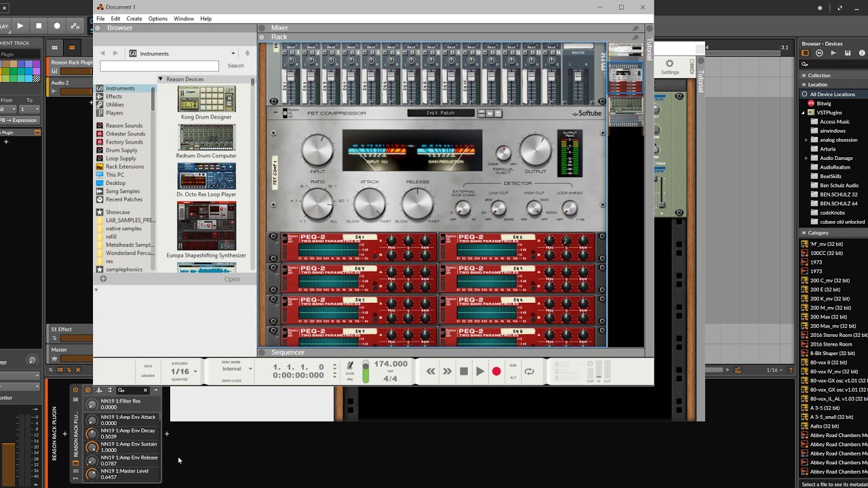Image resolution: width=868 pixels, height=488 pixels.
Task: Select Players in browser sidebar
Action: 115,113
